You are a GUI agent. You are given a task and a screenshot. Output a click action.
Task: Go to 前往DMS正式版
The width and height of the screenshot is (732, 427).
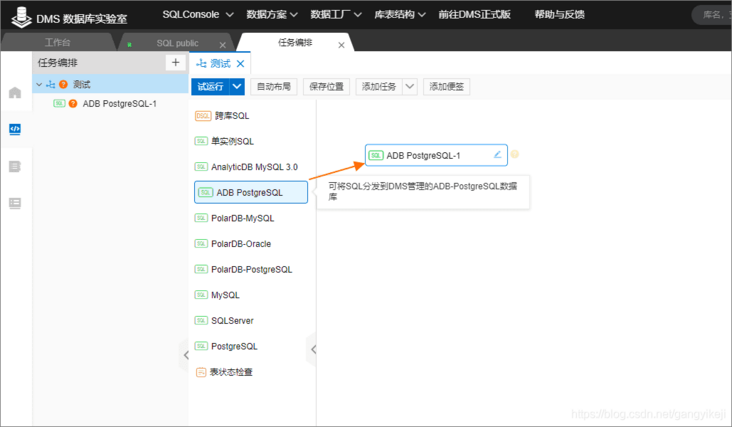coord(474,14)
